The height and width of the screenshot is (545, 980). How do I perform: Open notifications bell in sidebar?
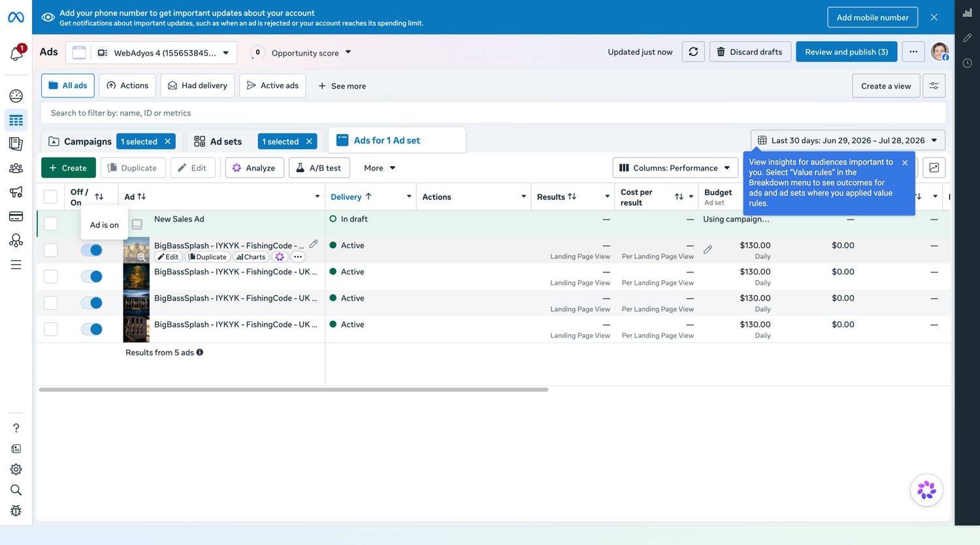click(x=16, y=53)
